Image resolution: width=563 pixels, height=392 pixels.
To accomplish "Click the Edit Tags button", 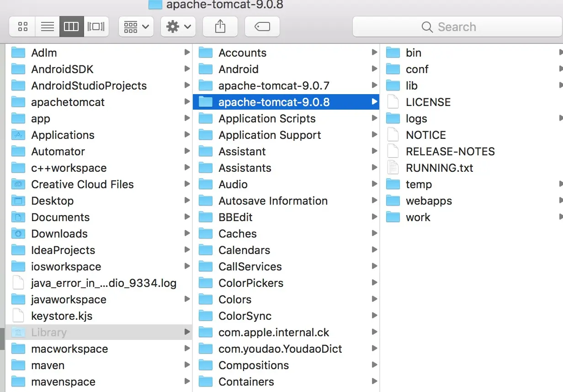I will (x=262, y=26).
